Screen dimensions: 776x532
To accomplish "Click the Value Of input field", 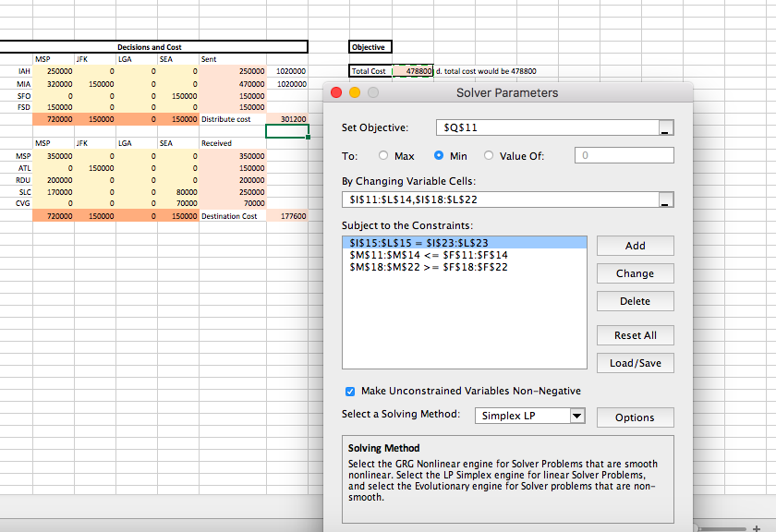I will pos(624,155).
